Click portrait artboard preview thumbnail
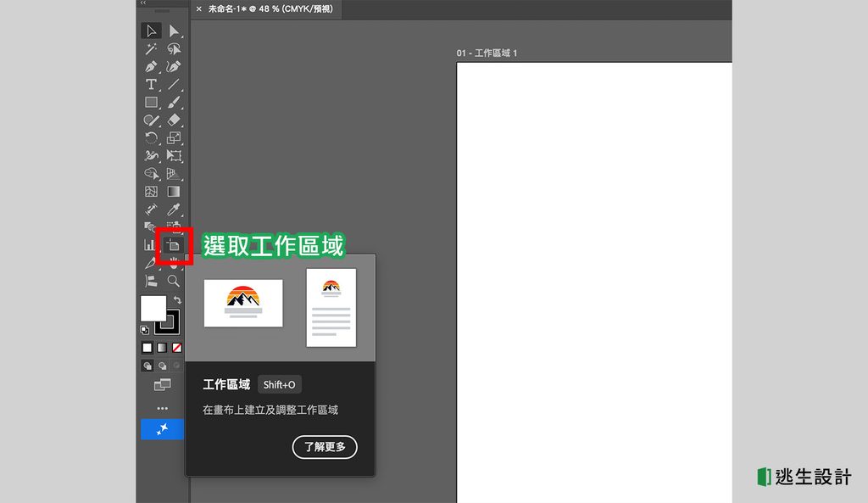The height and width of the screenshot is (503, 868). click(x=331, y=307)
